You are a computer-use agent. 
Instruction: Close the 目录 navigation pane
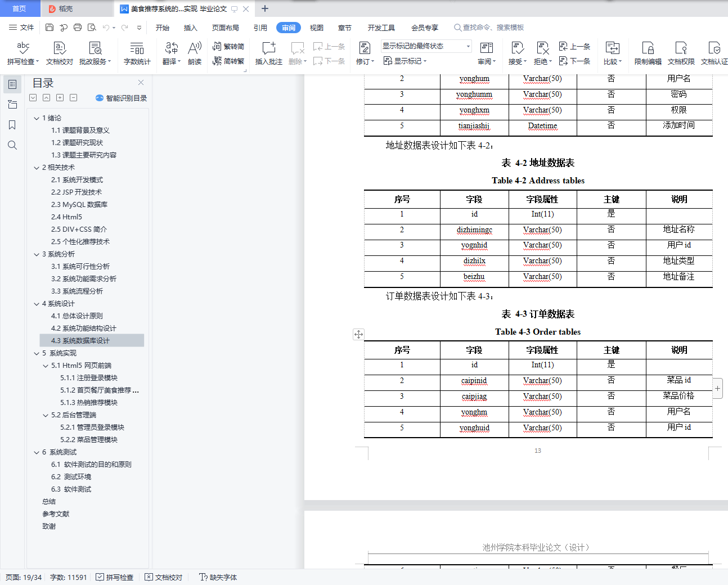pos(141,83)
